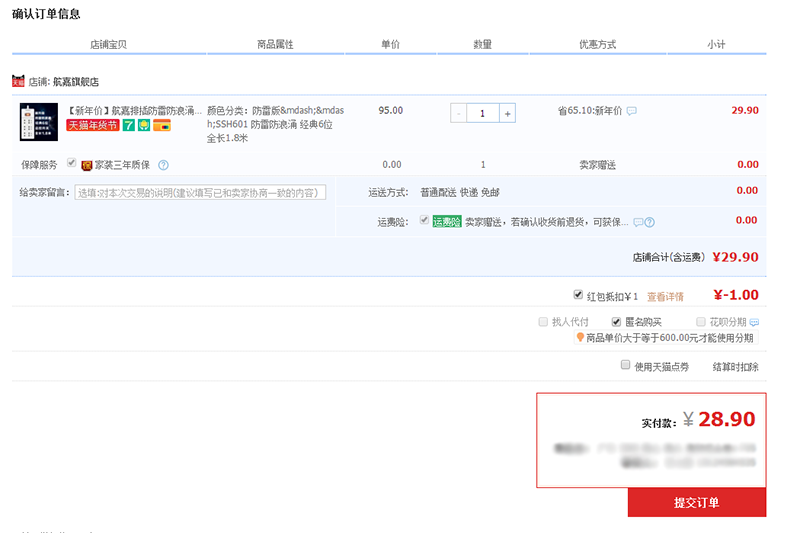Click the green 7-day return badge
Viewport: 800px width, 533px height.
(129, 125)
